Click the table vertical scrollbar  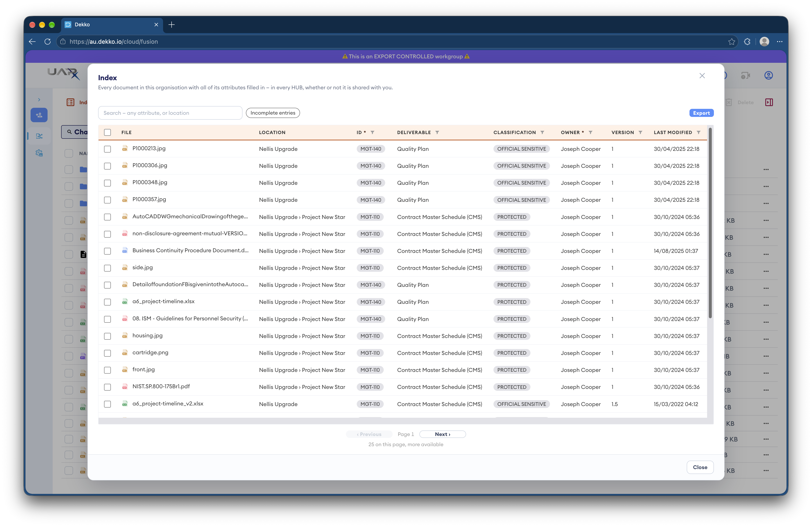710,223
